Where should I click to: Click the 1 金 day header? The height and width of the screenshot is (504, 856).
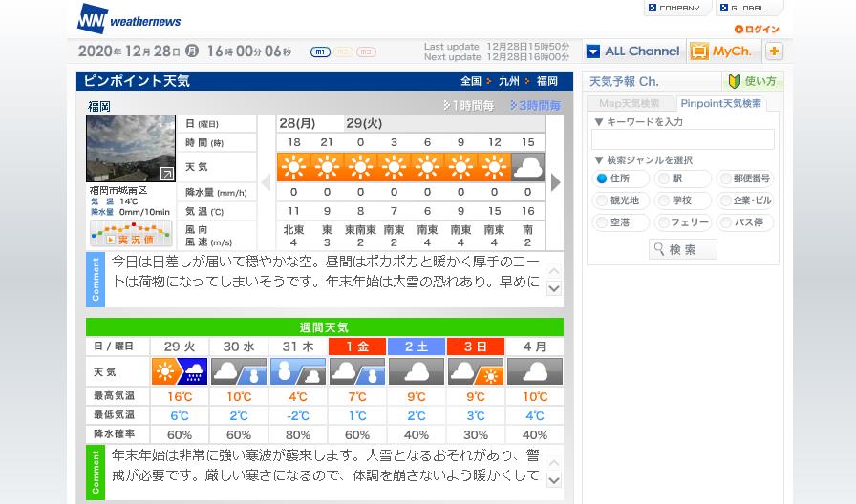pos(357,346)
